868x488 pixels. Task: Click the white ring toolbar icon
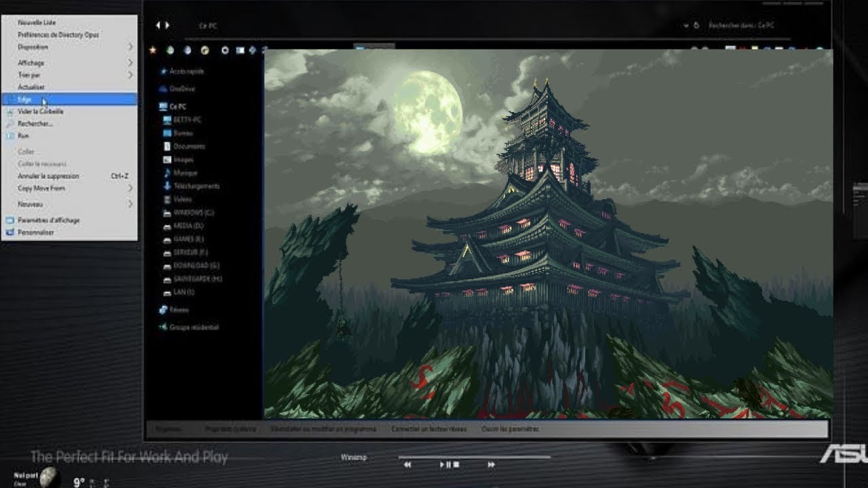click(225, 49)
